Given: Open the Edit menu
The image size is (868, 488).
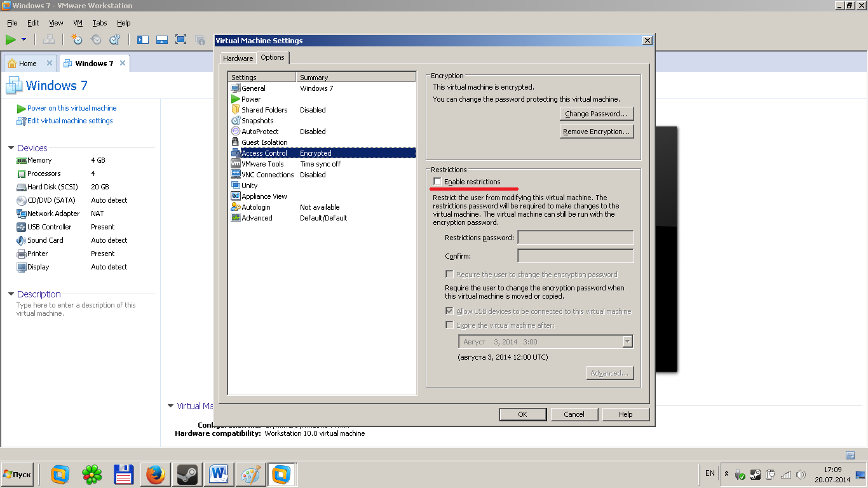Looking at the screenshot, I should (x=33, y=23).
